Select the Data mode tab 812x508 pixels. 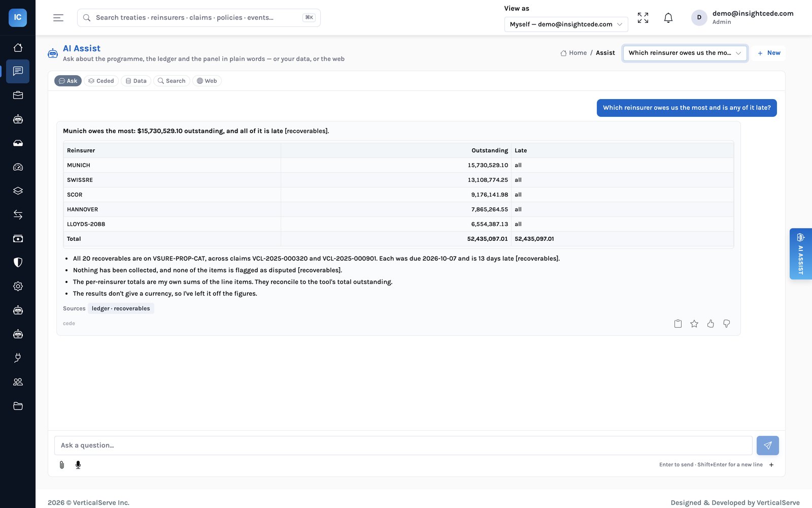pos(136,81)
